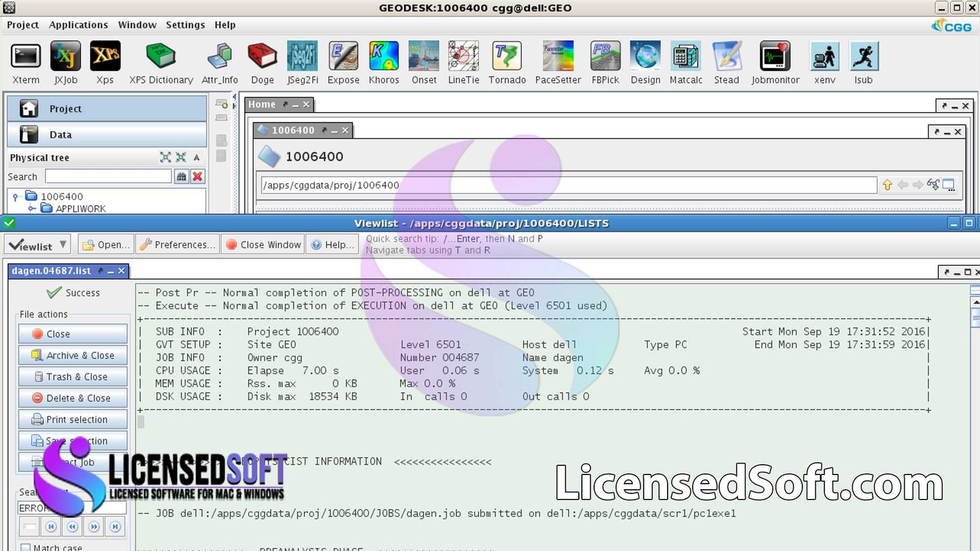The image size is (980, 551).
Task: Open the XPS Dictionary tool
Action: point(161,62)
